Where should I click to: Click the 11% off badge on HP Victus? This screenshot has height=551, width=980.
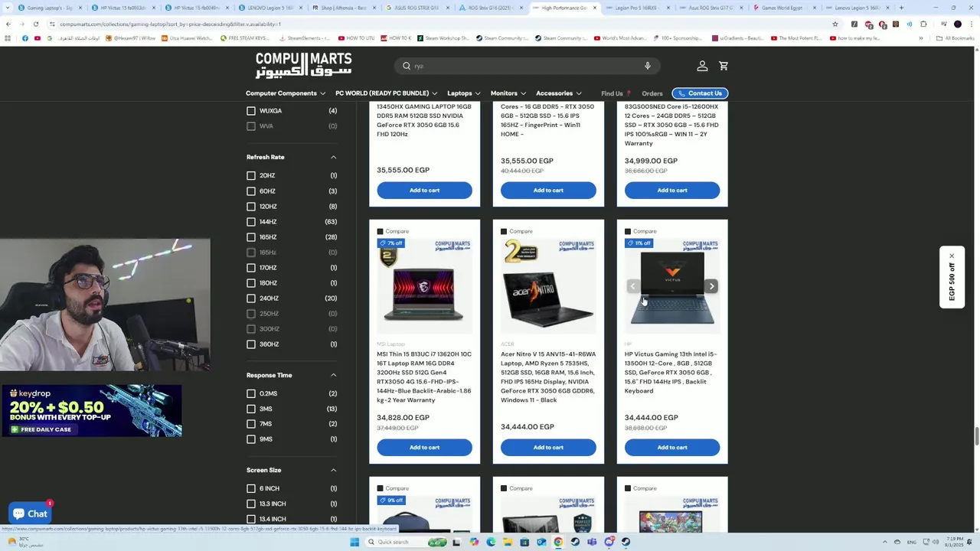tap(639, 243)
